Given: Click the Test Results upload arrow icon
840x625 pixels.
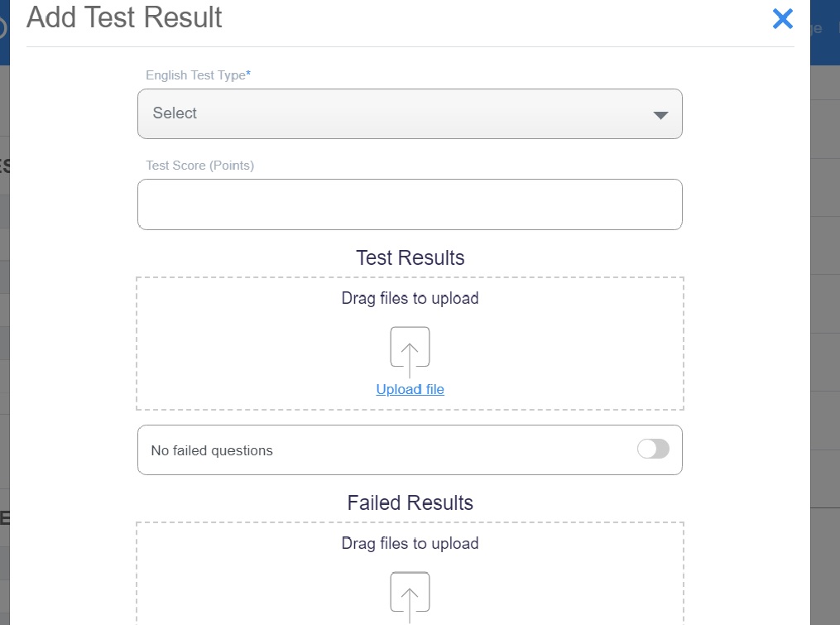Looking at the screenshot, I should (x=410, y=349).
